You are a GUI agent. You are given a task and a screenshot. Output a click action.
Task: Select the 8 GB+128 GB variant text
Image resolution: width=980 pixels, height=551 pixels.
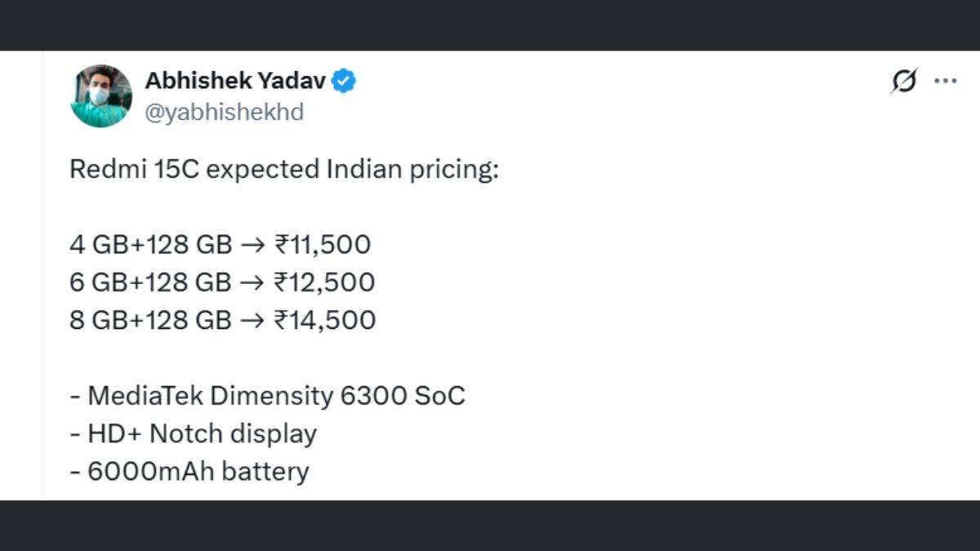(150, 319)
